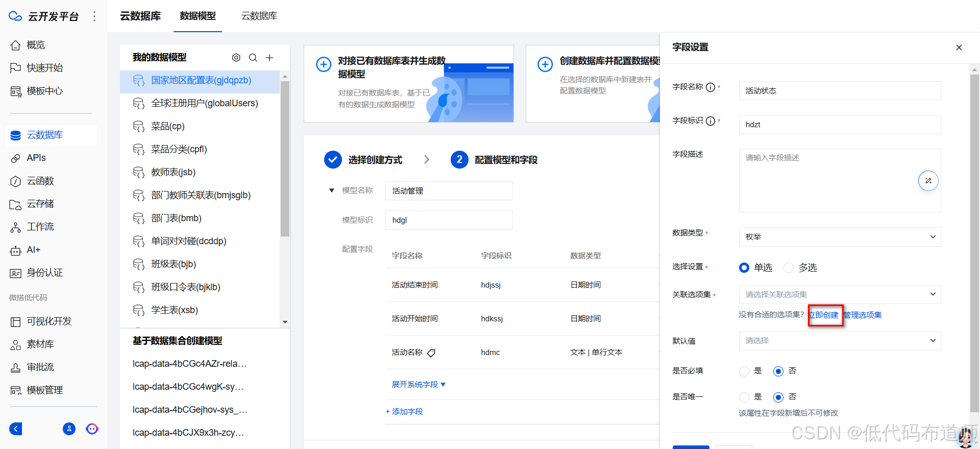Expand 展开系统字段
The image size is (980, 449).
click(419, 385)
